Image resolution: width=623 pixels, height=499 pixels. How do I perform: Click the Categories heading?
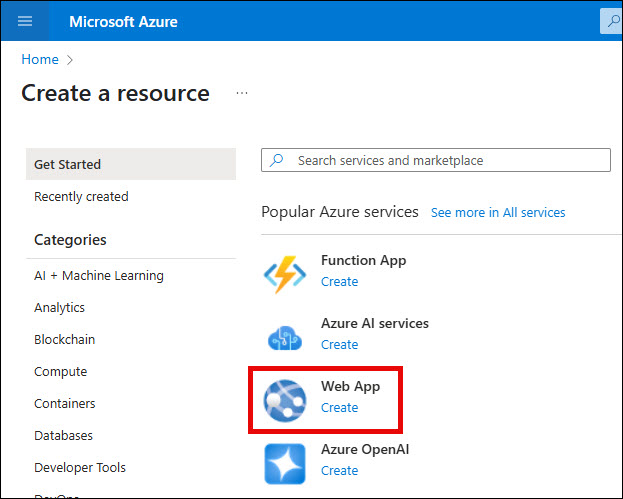pos(70,240)
